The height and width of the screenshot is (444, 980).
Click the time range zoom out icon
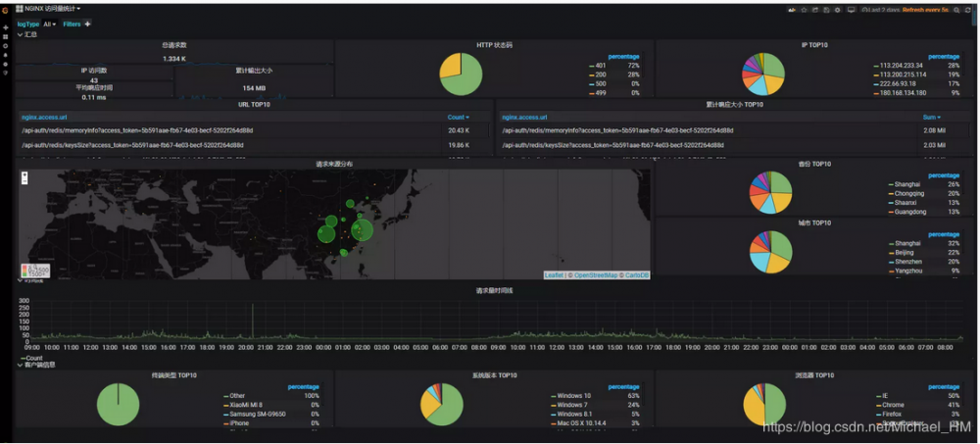coord(956,10)
